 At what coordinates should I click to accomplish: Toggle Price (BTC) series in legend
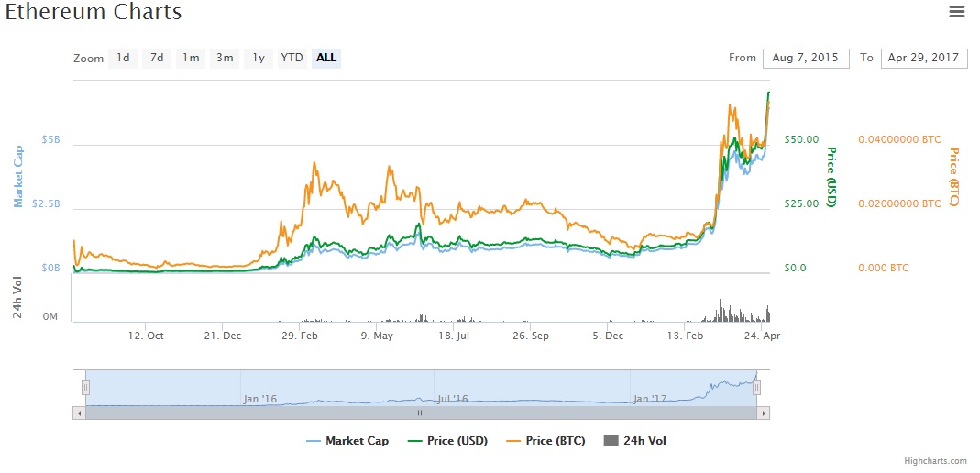[x=545, y=441]
